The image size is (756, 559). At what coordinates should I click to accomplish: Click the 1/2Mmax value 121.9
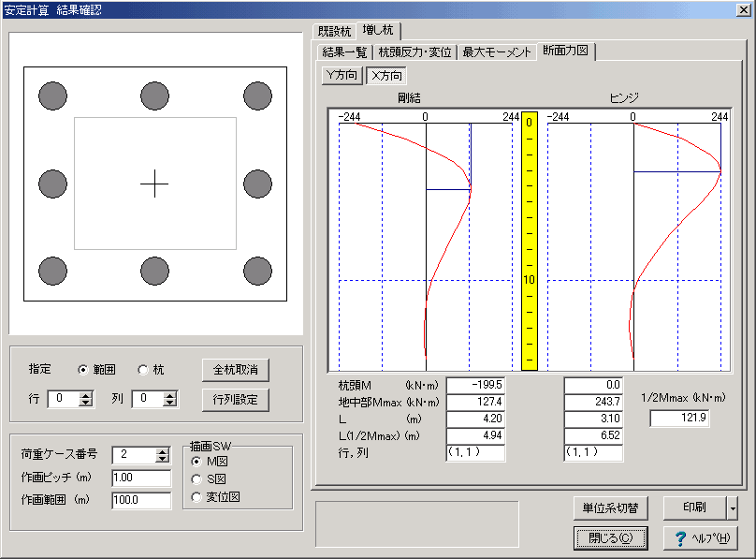coord(679,419)
